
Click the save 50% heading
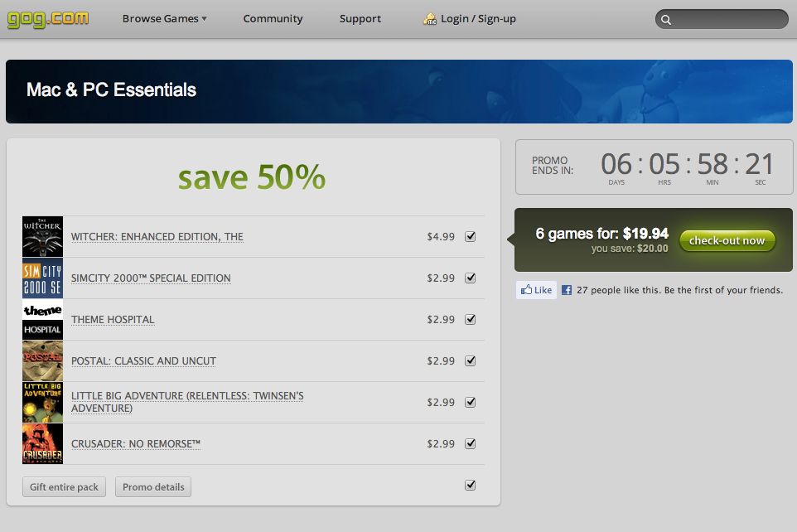(252, 177)
